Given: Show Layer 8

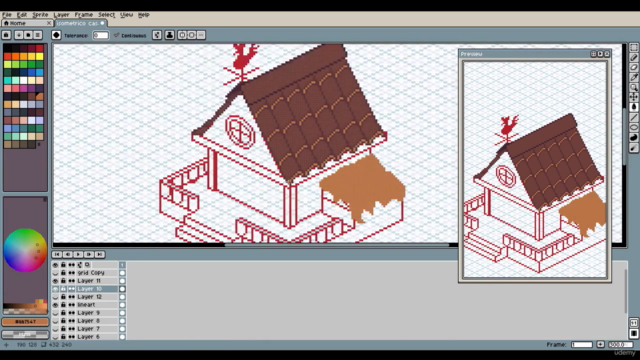Looking at the screenshot, I should 55,321.
